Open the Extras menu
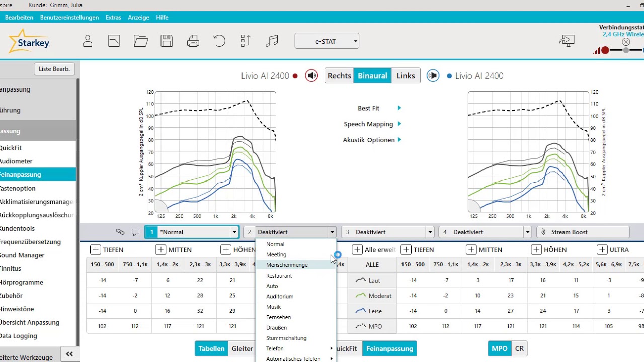The image size is (644, 362). pos(113,17)
